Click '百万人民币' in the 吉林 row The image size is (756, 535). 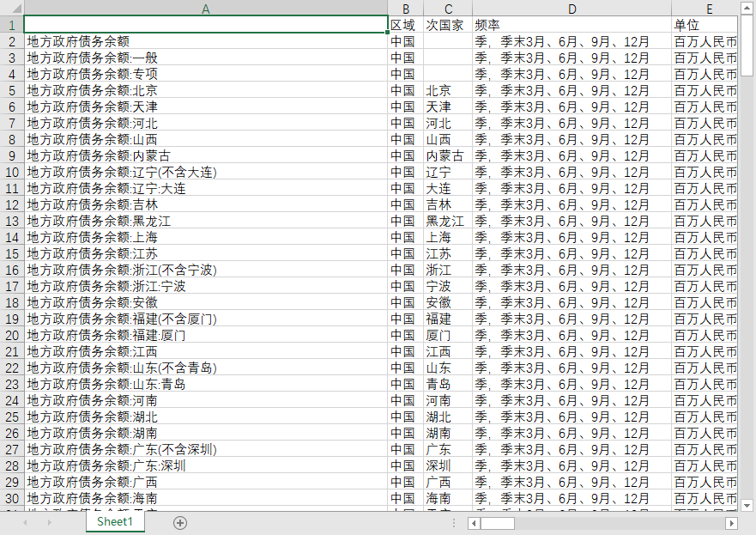tap(705, 205)
